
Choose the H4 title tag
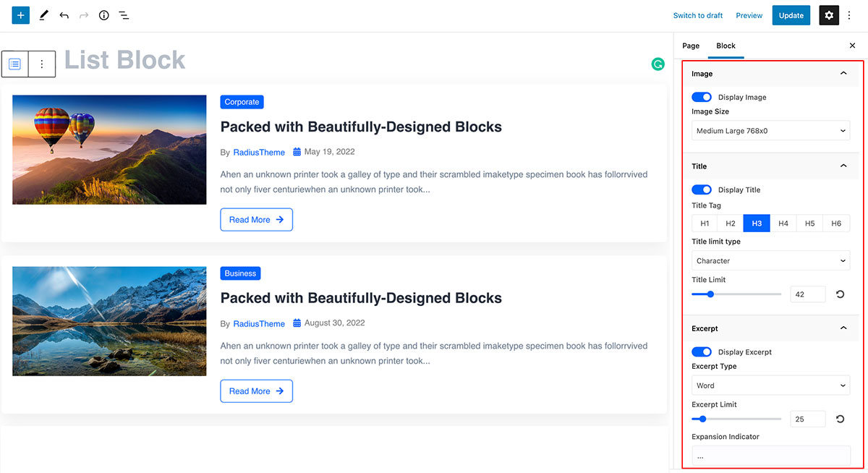tap(783, 223)
